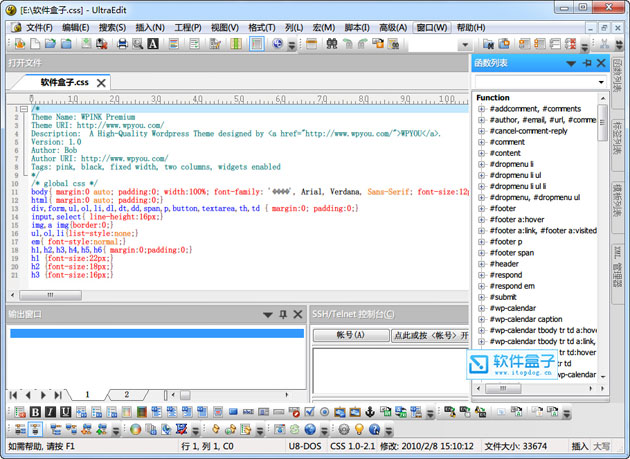Expand the #header tree node
The width and height of the screenshot is (630, 459).
pyautogui.click(x=481, y=264)
